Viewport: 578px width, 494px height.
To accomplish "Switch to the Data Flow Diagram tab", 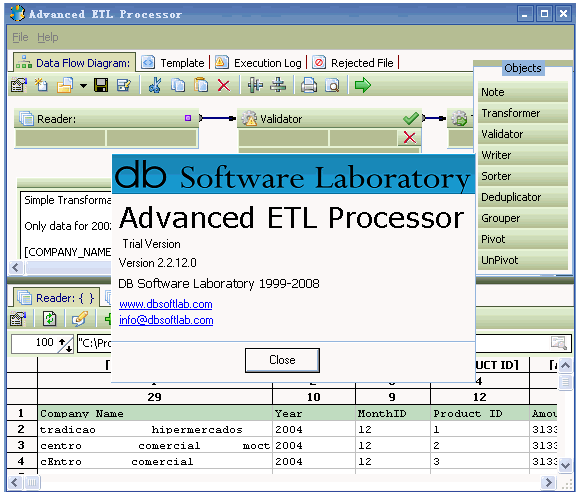I will (x=74, y=63).
